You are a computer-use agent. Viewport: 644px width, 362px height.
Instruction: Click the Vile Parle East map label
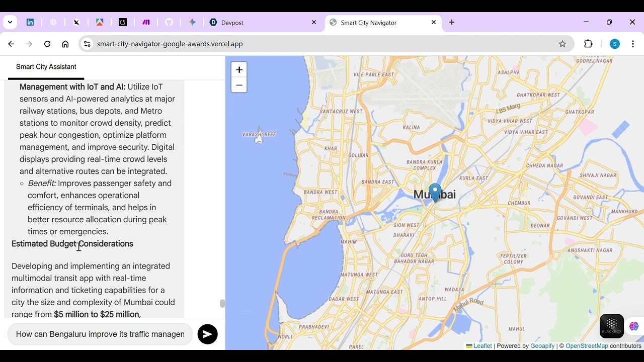(374, 74)
